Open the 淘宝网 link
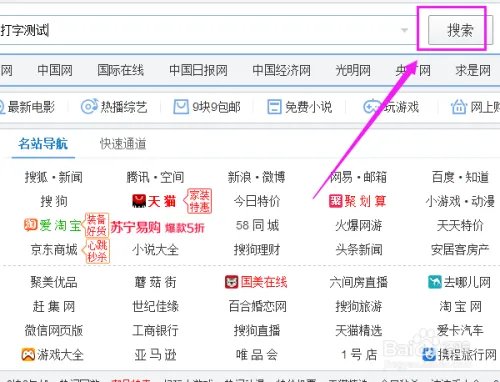This screenshot has height=382, width=500. tap(460, 306)
